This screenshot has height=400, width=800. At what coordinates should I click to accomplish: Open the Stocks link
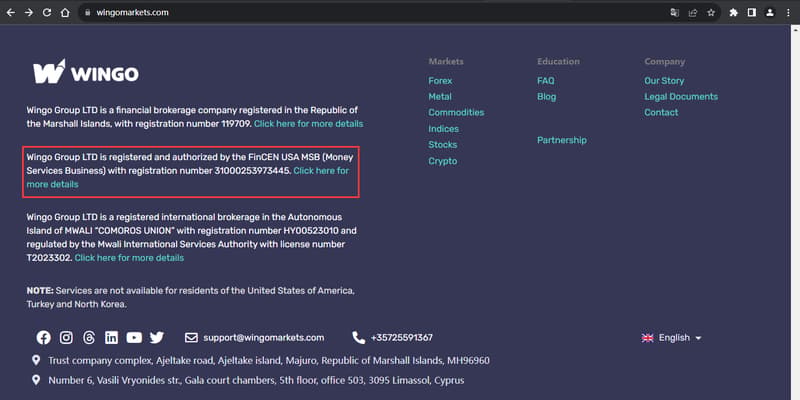point(443,144)
